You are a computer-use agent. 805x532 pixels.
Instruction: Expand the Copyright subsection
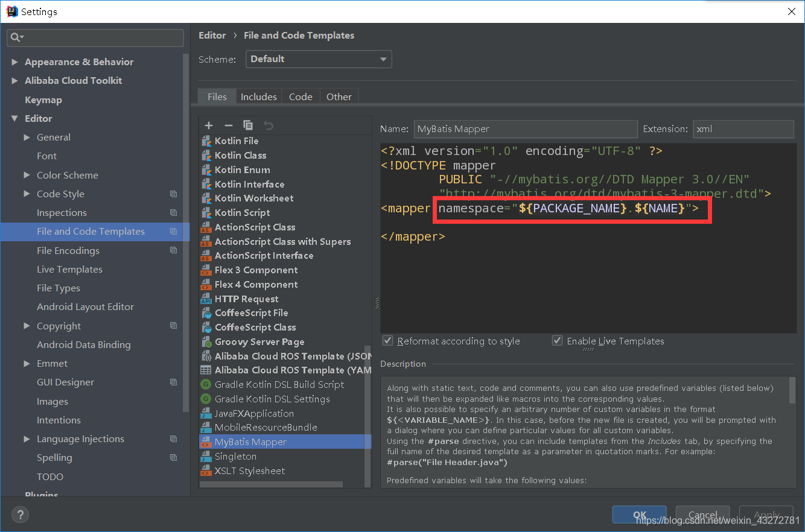point(27,326)
